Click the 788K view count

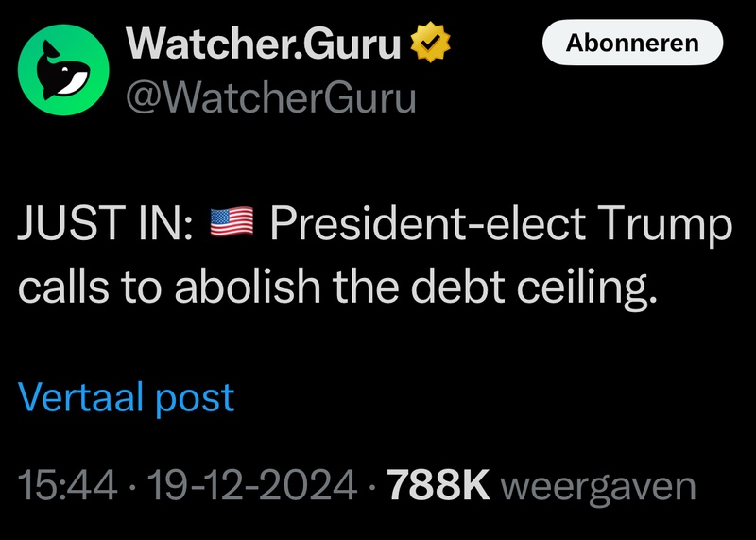click(438, 488)
